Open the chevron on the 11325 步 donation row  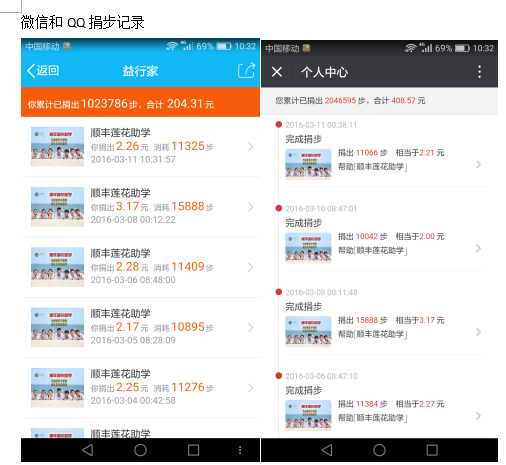pos(251,147)
